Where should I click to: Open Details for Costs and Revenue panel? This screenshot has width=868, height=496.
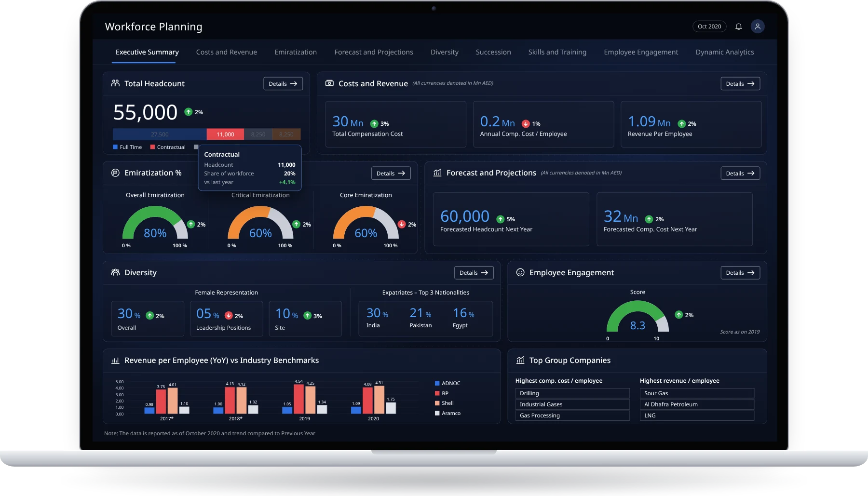pos(740,83)
